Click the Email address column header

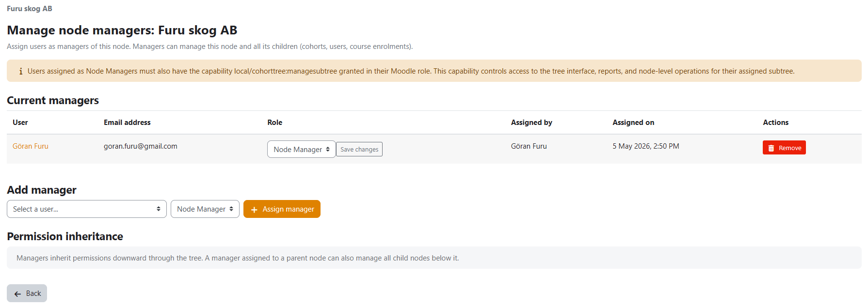127,123
